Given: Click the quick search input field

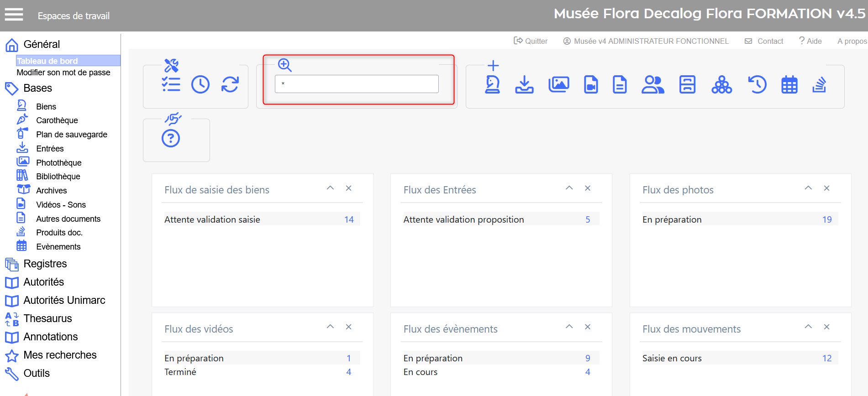Looking at the screenshot, I should [357, 84].
